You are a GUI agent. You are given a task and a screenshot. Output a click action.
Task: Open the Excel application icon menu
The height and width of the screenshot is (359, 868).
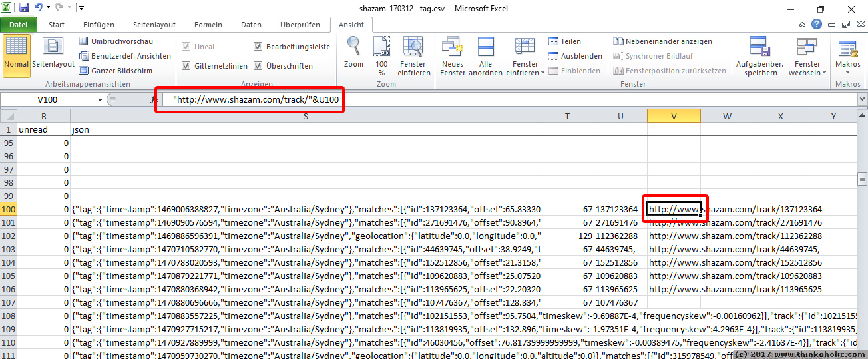coord(7,8)
